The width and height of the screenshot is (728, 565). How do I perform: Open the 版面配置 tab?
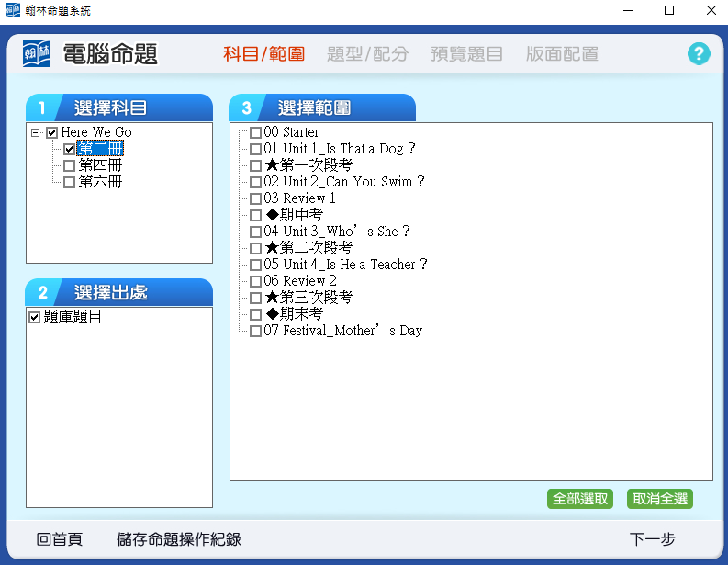[562, 54]
